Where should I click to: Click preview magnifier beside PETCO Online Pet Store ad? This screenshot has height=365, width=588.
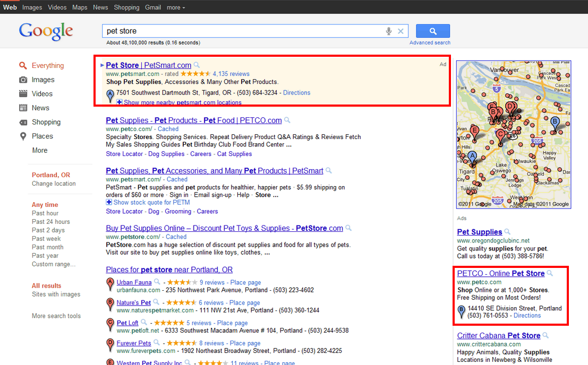tap(550, 273)
